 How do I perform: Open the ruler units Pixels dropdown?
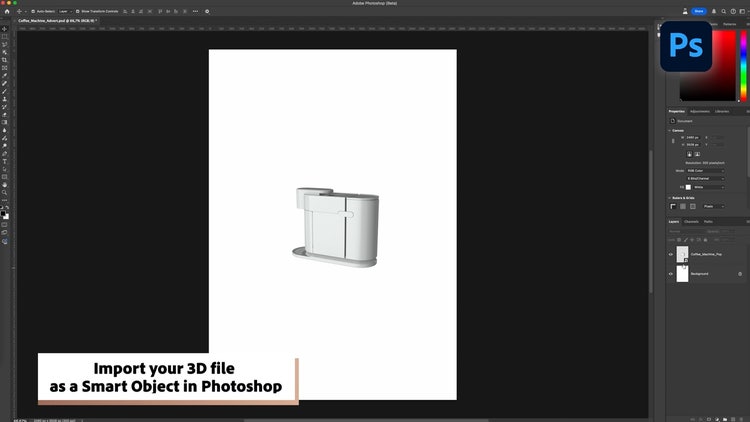tap(713, 206)
